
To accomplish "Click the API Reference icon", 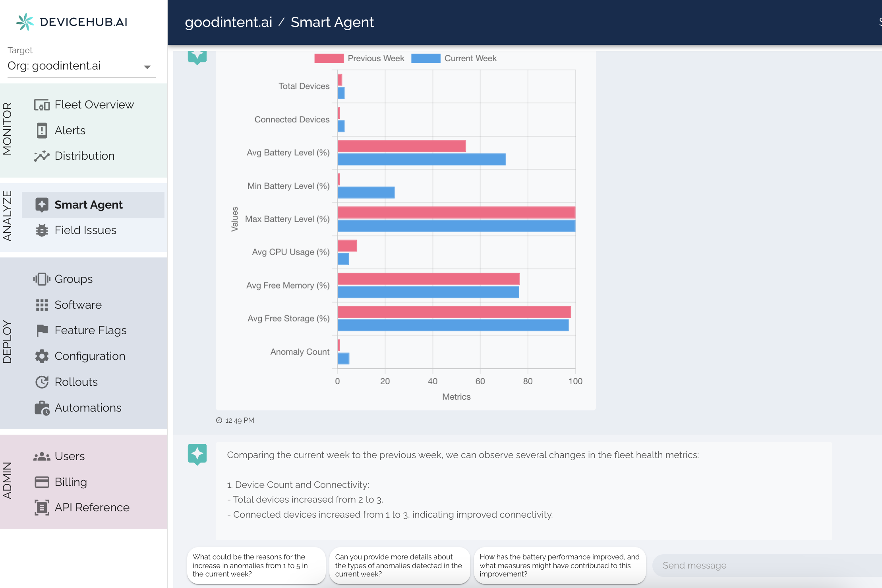I will click(x=42, y=507).
